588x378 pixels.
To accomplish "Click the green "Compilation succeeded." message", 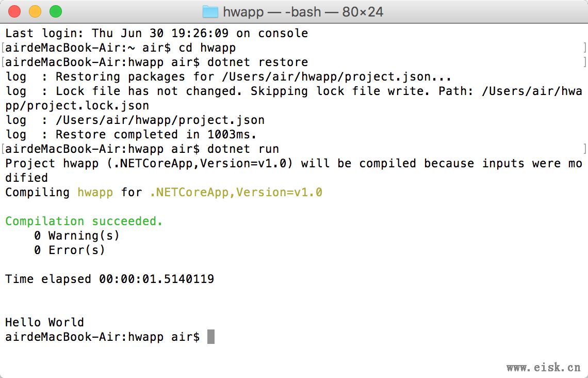I will [84, 221].
